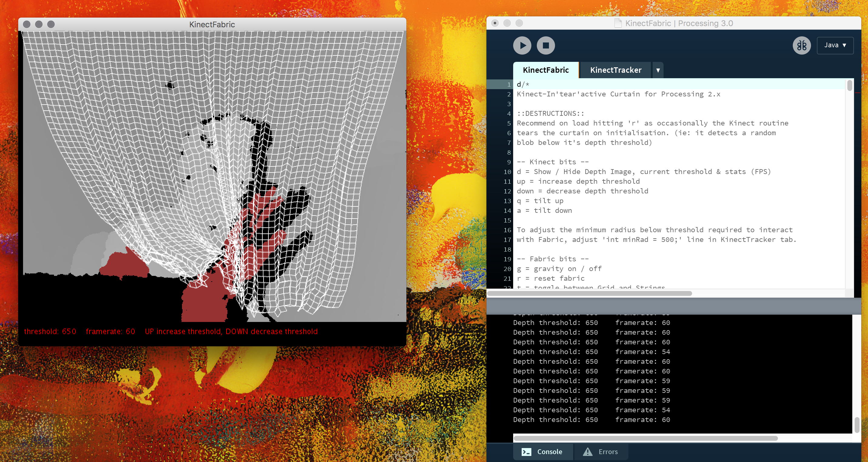Run the sketch with the Play button
The image size is (868, 462).
click(522, 45)
